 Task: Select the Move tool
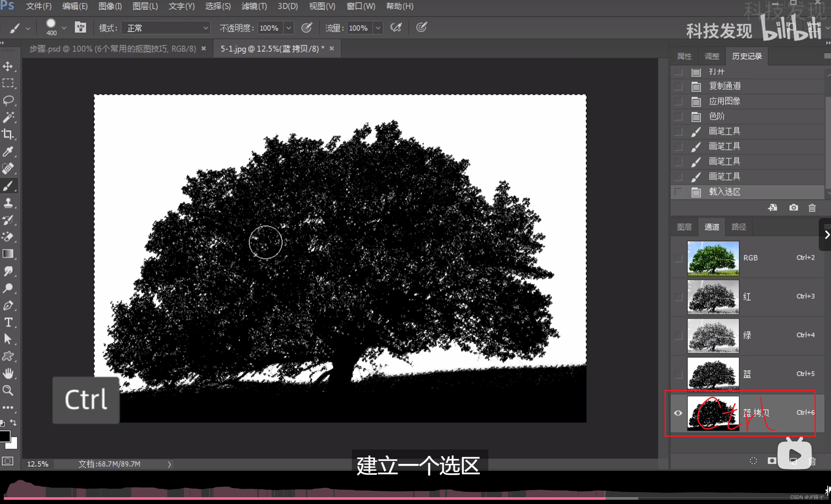coord(8,66)
